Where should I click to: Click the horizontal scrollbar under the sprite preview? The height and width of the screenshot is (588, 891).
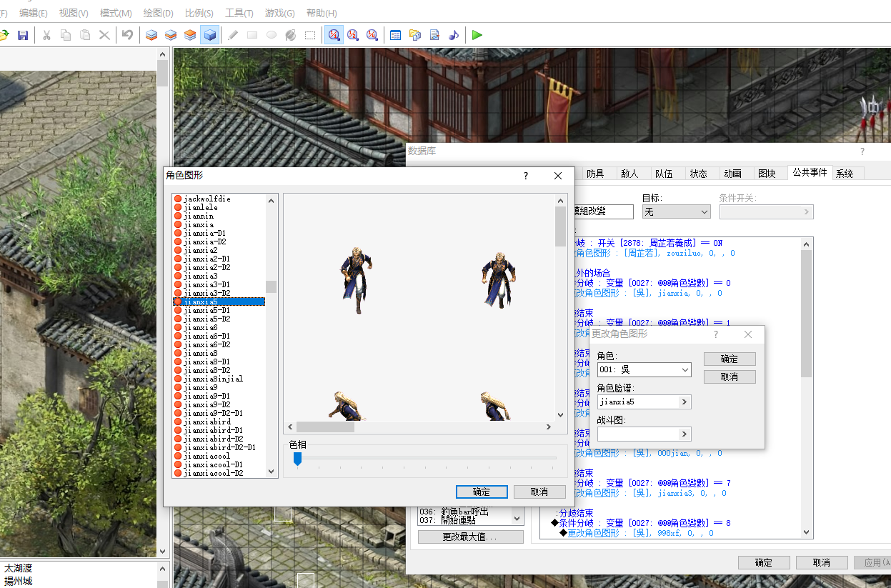(x=419, y=427)
